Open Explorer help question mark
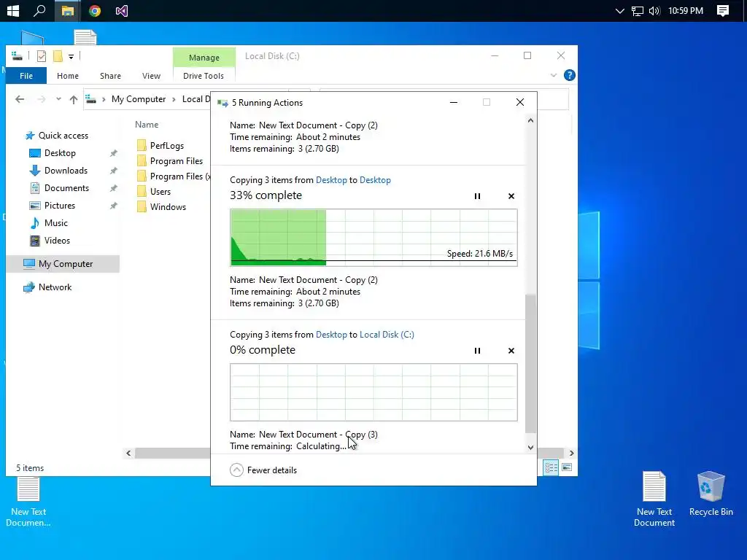 (x=569, y=75)
